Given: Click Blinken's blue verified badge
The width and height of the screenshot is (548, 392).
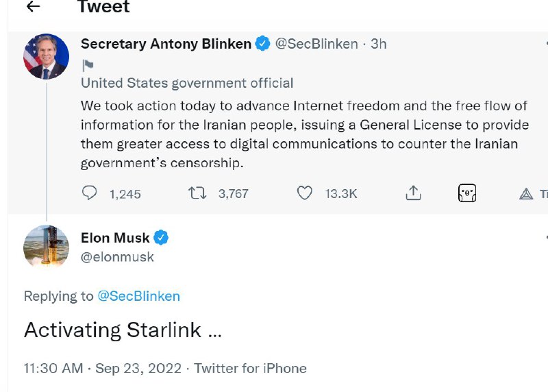Looking at the screenshot, I should [x=262, y=44].
